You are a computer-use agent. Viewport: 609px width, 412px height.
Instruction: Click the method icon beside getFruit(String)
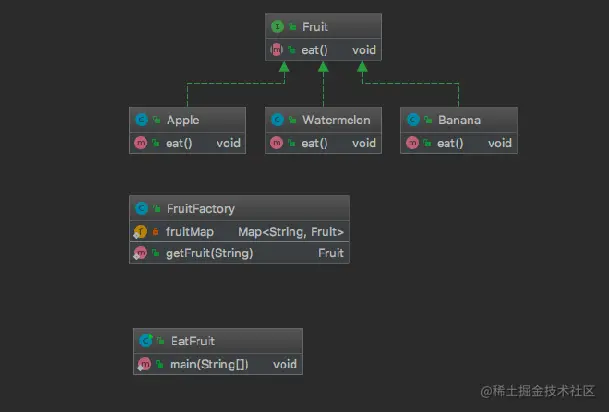140,253
